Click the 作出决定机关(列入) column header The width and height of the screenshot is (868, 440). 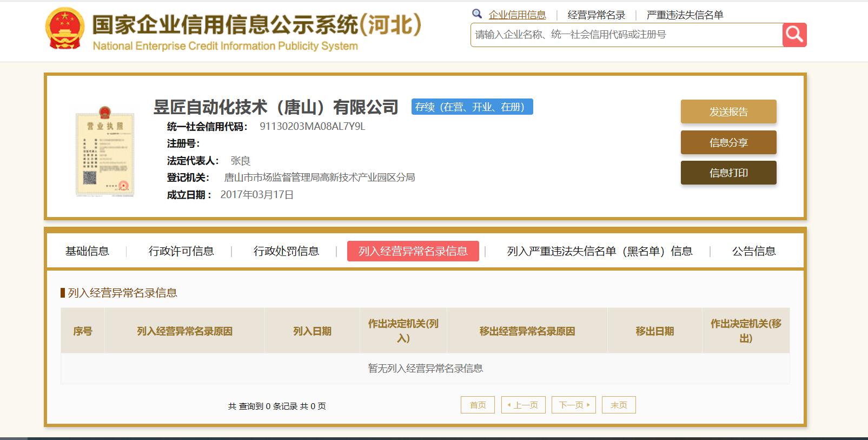point(403,331)
